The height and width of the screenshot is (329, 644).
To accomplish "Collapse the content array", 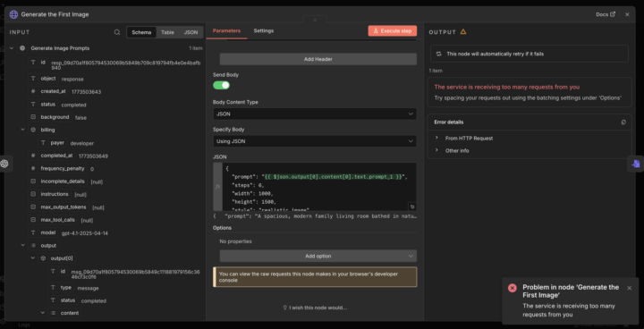I will 43,313.
